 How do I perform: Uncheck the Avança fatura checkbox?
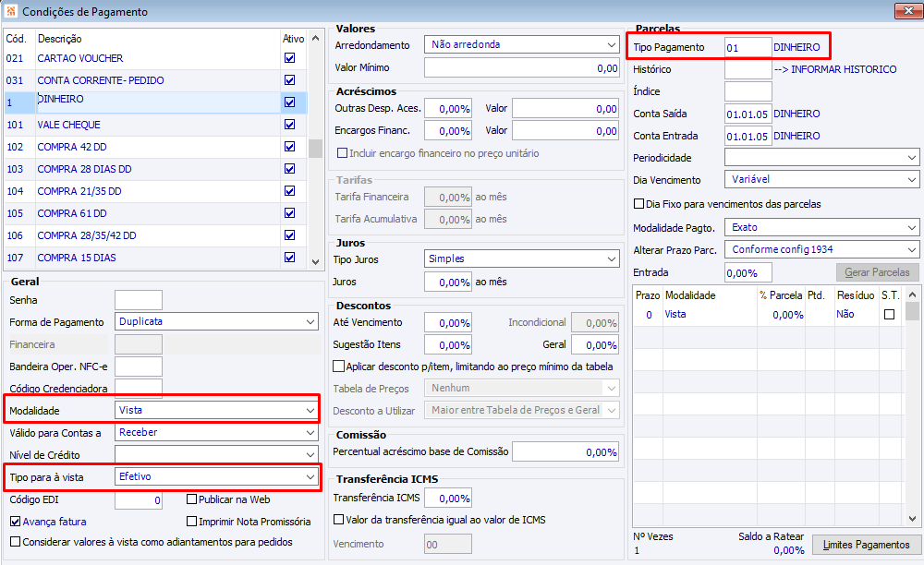[16, 521]
